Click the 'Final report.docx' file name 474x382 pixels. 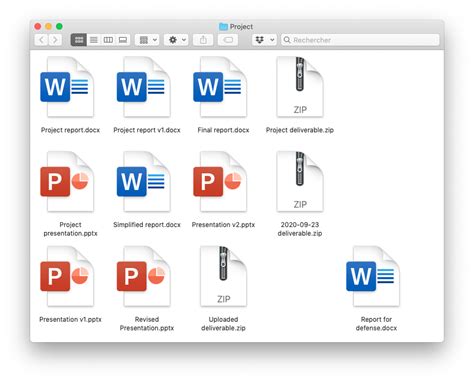pos(223,130)
